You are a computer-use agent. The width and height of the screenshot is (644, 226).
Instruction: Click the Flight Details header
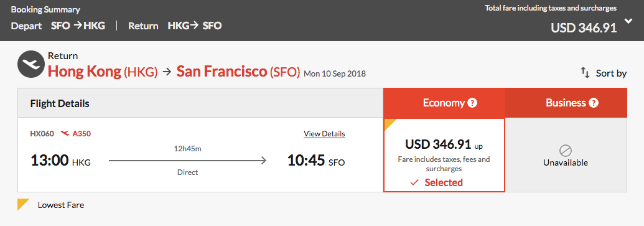tap(60, 103)
